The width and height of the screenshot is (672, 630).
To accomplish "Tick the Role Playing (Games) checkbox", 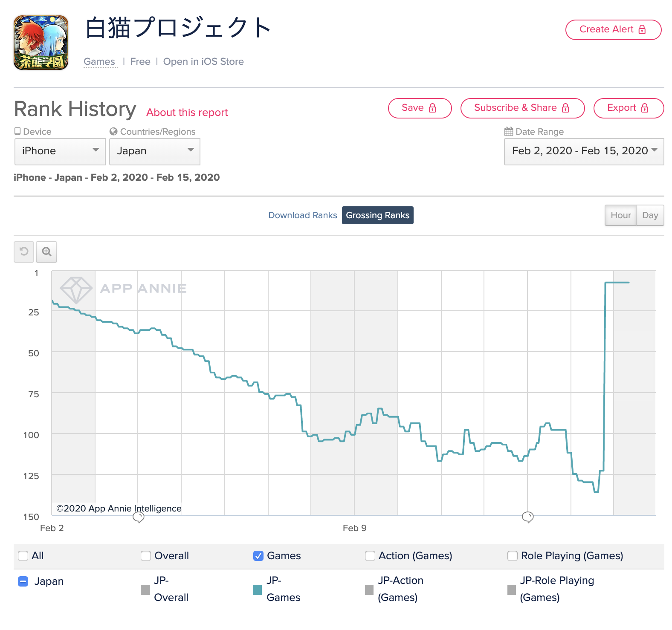I will [x=513, y=556].
